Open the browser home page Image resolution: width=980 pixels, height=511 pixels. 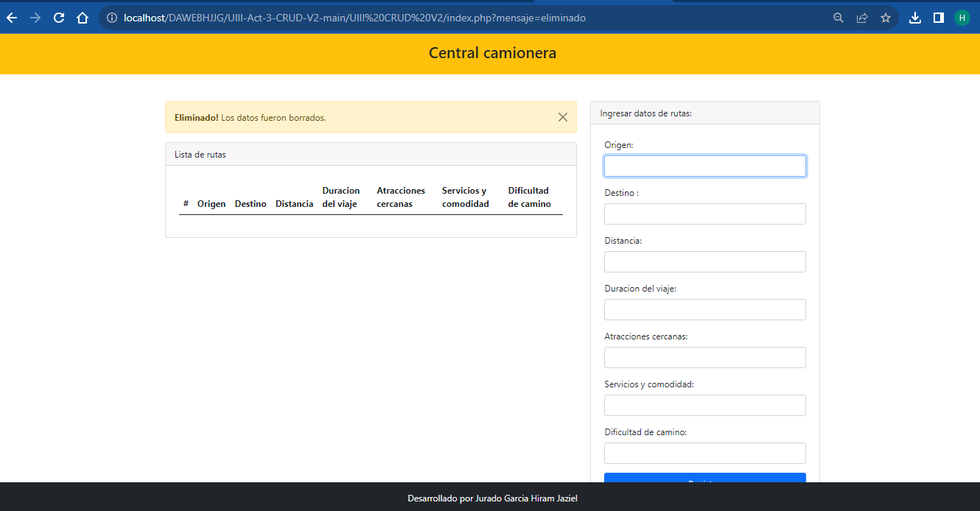[x=81, y=18]
